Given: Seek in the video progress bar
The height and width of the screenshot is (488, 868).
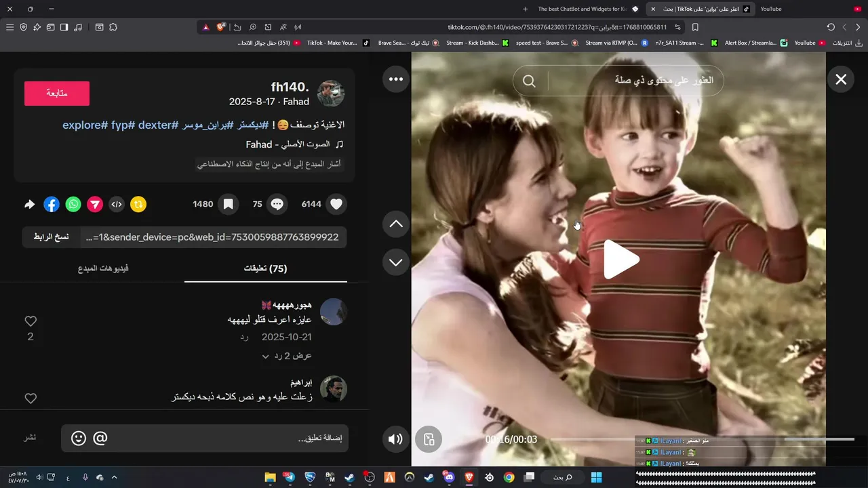Looking at the screenshot, I should click(702, 439).
